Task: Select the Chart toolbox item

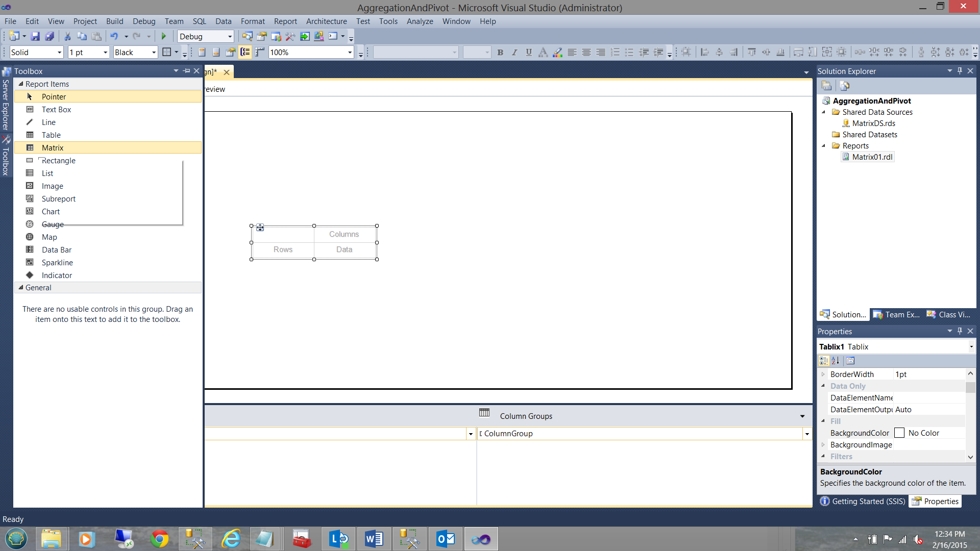Action: (51, 212)
